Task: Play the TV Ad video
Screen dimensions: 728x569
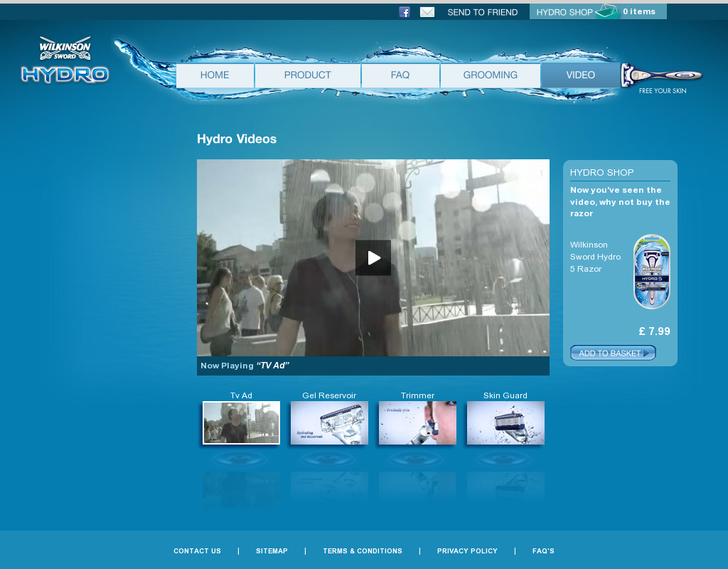Action: 373,257
